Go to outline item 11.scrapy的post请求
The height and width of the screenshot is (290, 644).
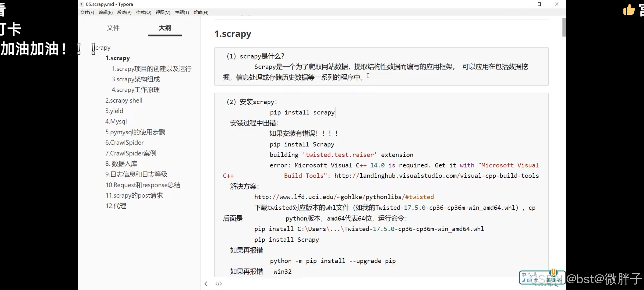134,195
